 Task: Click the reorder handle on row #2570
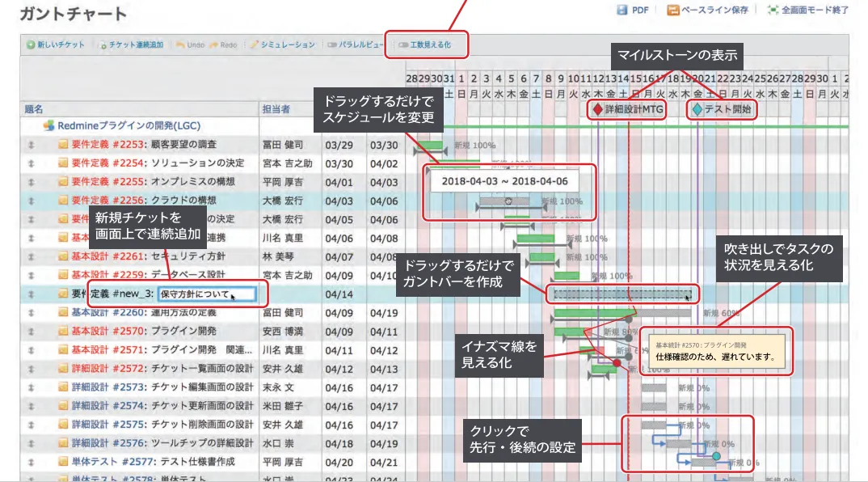pos(31,332)
